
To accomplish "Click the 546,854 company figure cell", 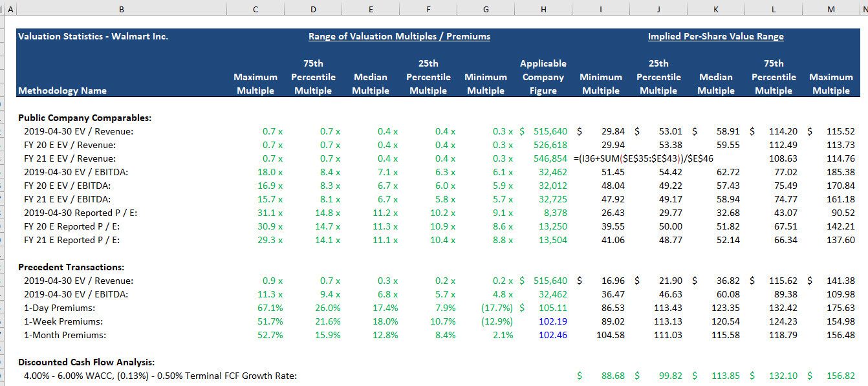I will coord(550,158).
